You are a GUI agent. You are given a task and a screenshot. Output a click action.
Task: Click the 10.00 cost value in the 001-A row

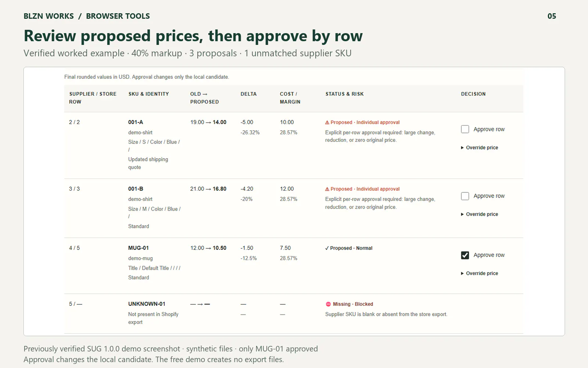[x=287, y=122]
